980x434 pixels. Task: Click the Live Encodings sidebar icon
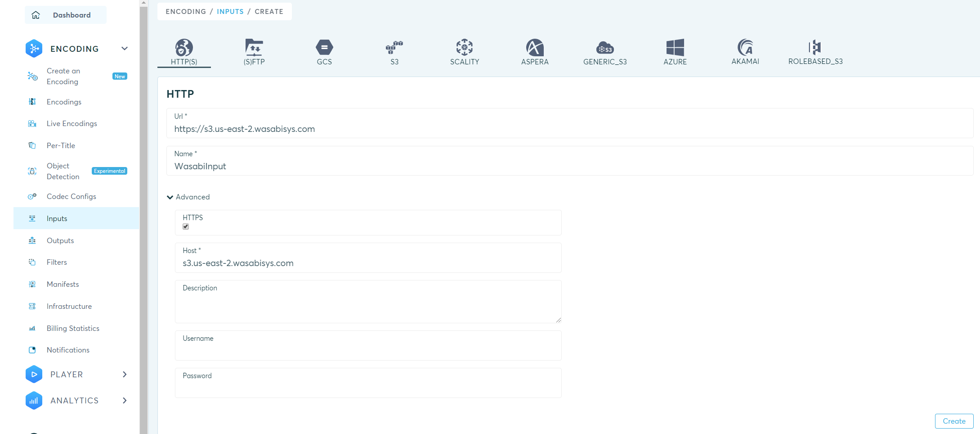32,123
